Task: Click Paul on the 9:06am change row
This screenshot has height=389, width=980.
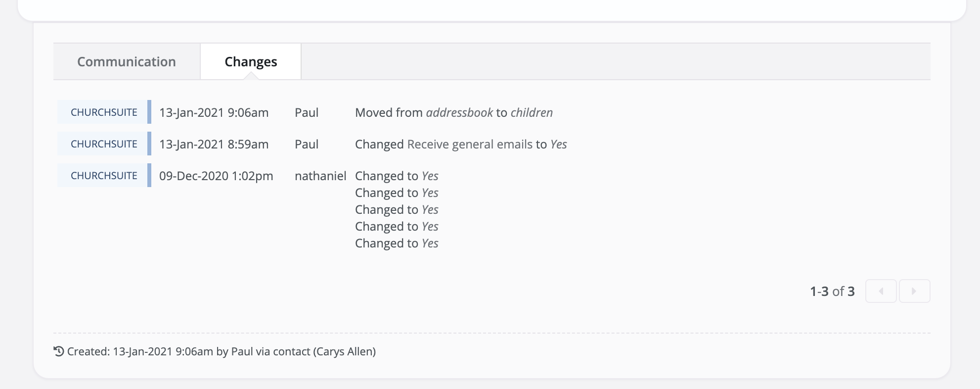Action: coord(307,112)
